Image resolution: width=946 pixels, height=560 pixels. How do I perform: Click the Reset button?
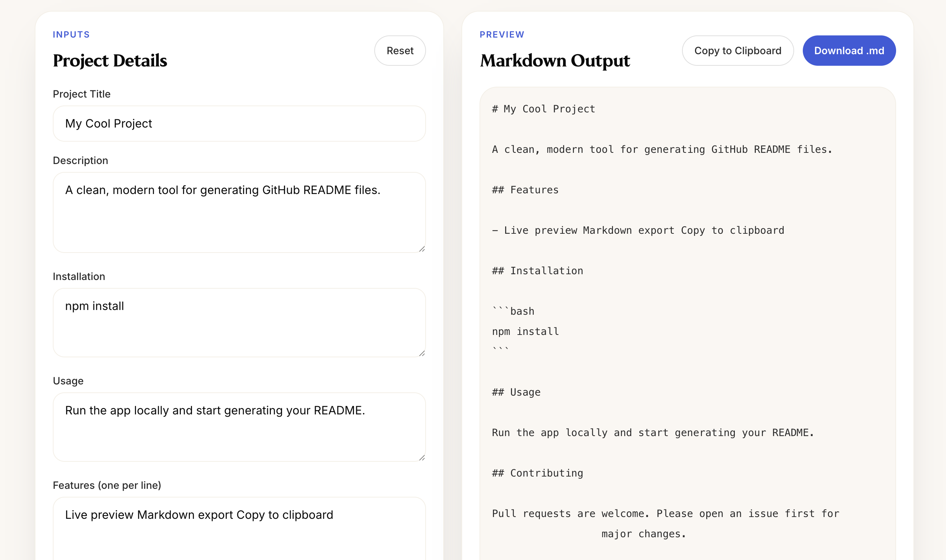[x=400, y=50]
